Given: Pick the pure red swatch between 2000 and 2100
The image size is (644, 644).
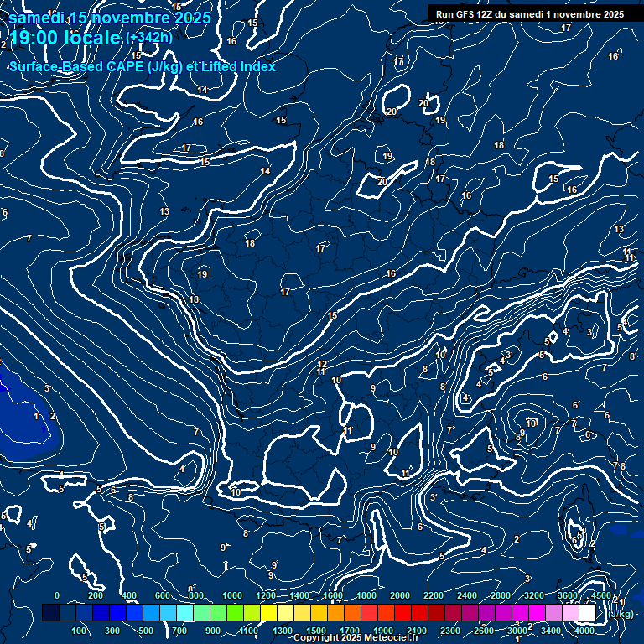Looking at the screenshot, I should click(402, 612).
